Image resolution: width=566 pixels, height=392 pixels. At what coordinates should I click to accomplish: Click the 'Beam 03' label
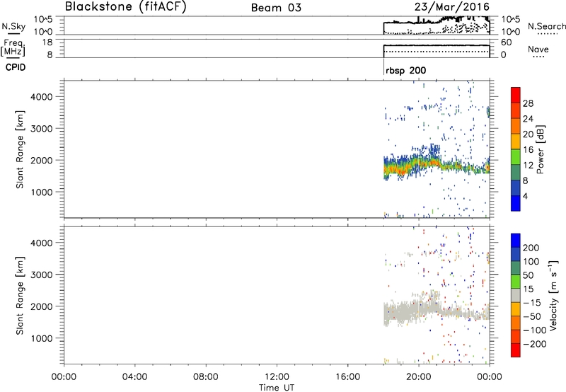[x=276, y=8]
